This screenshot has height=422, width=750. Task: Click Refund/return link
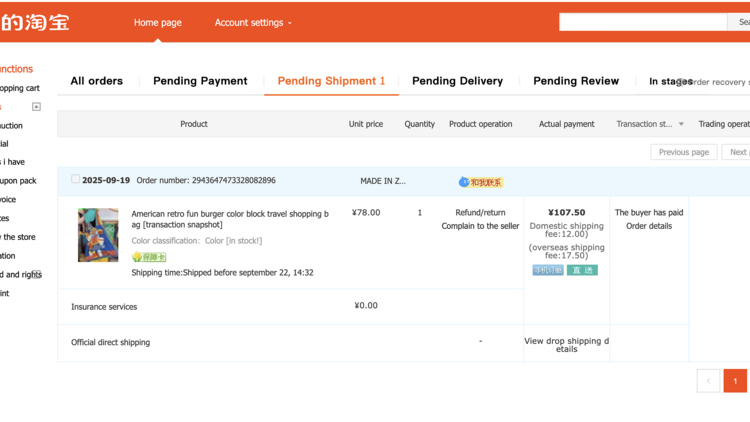pyautogui.click(x=480, y=212)
